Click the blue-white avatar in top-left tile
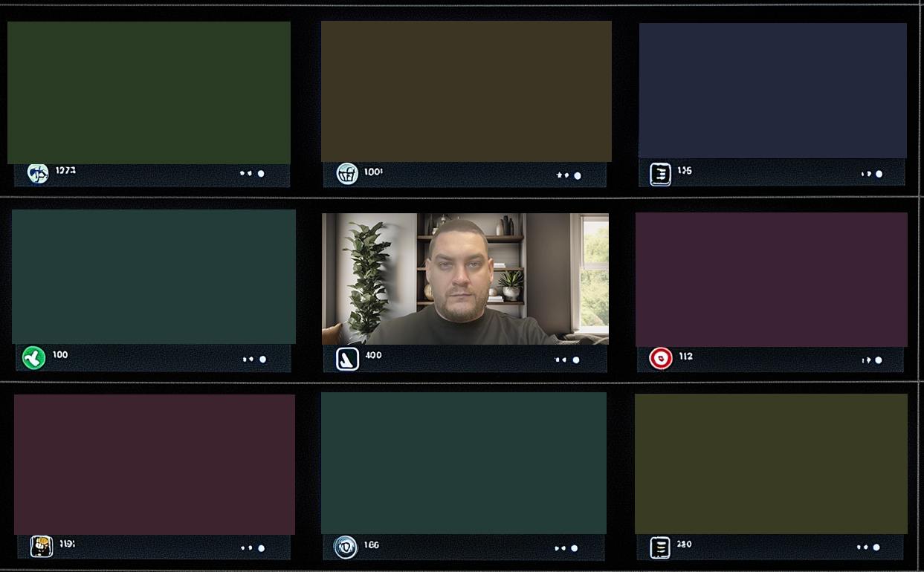 (38, 173)
